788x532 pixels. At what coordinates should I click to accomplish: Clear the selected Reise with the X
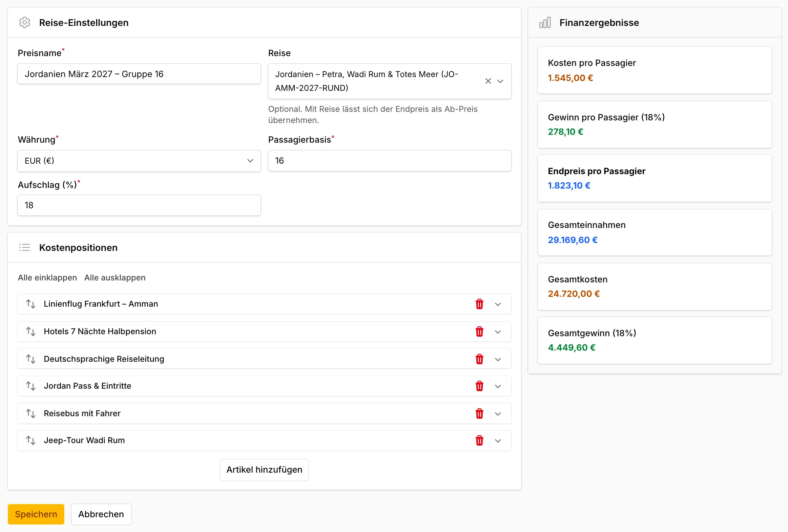(488, 81)
